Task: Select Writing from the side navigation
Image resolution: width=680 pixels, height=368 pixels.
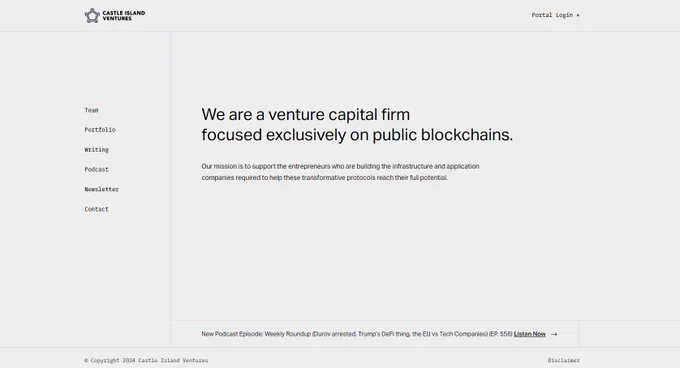Action: [x=96, y=150]
